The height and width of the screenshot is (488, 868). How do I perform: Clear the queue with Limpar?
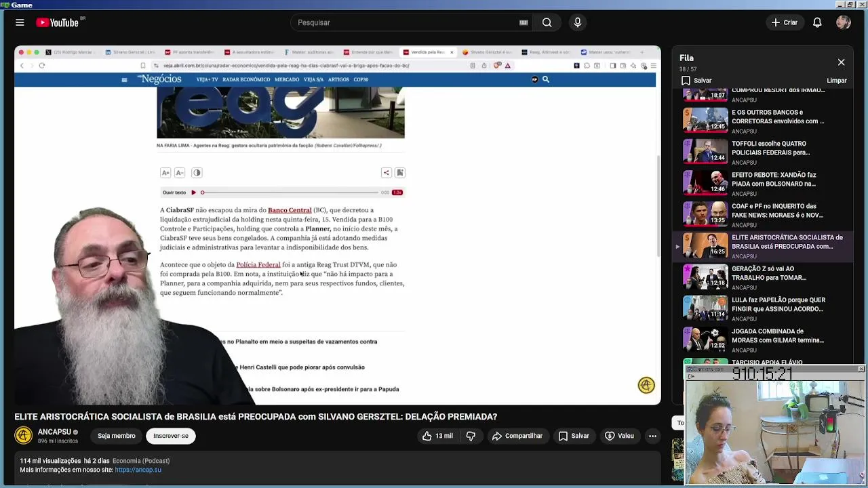click(x=837, y=80)
